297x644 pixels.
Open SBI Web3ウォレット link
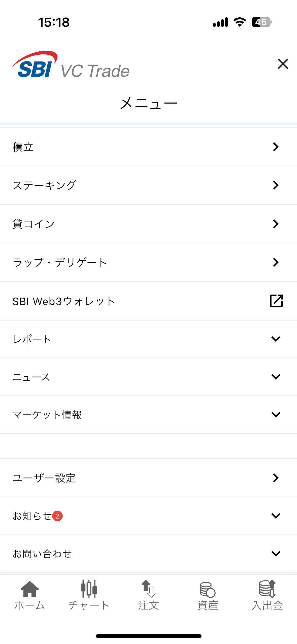tap(64, 301)
